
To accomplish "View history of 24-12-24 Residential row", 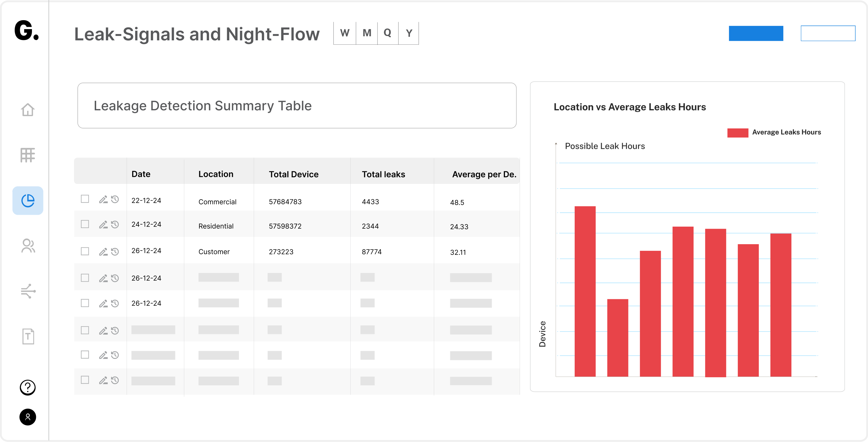I will click(115, 225).
